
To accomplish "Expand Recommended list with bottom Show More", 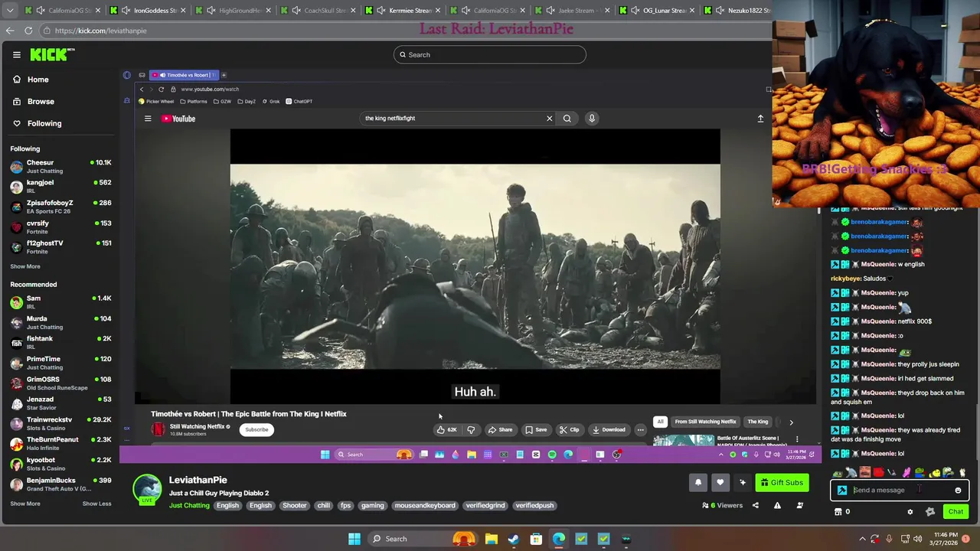I will (x=25, y=504).
